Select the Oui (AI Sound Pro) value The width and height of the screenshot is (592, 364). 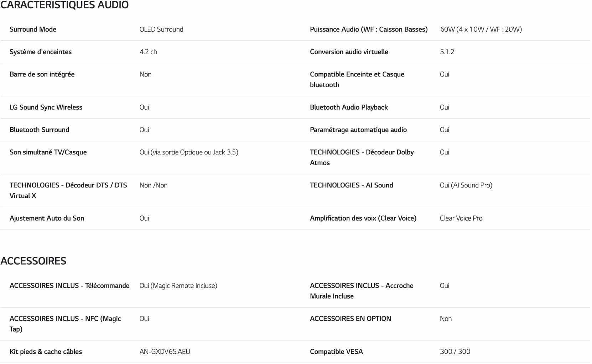[x=466, y=185]
